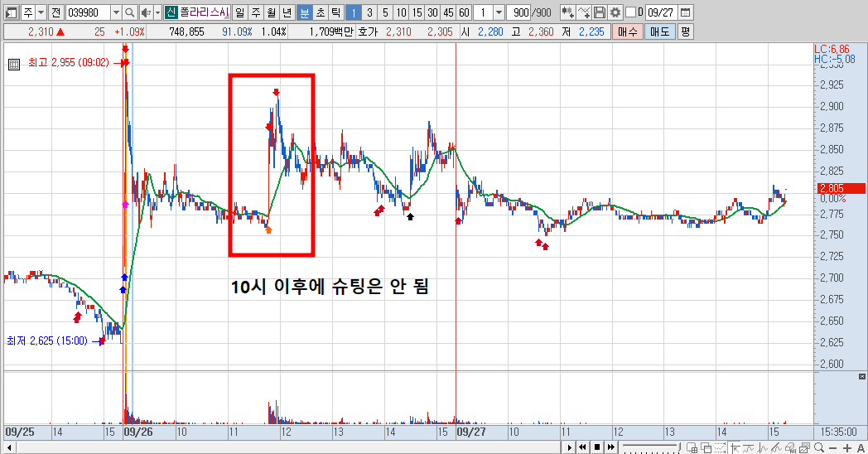Click the overlapping windows icon
The height and width of the screenshot is (454, 868).
click(706, 447)
